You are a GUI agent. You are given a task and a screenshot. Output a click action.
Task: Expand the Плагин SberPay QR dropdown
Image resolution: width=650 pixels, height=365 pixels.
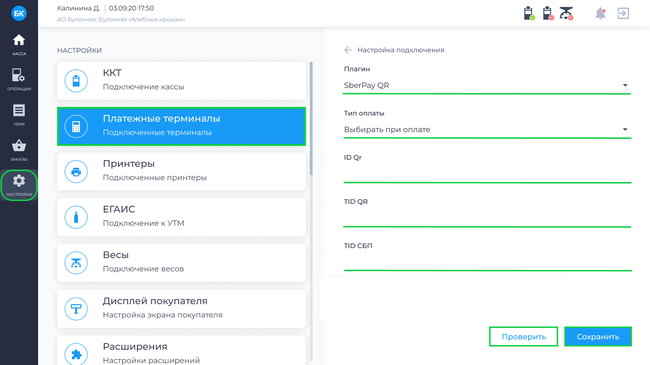pyautogui.click(x=487, y=85)
